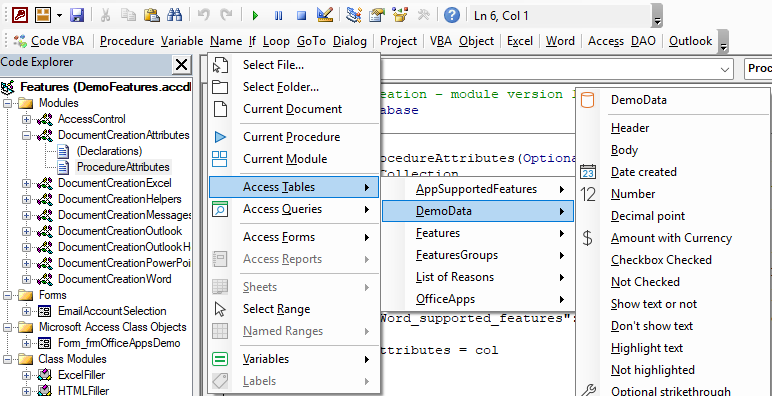Click the insert module icon
The image size is (772, 396).
click(x=43, y=15)
